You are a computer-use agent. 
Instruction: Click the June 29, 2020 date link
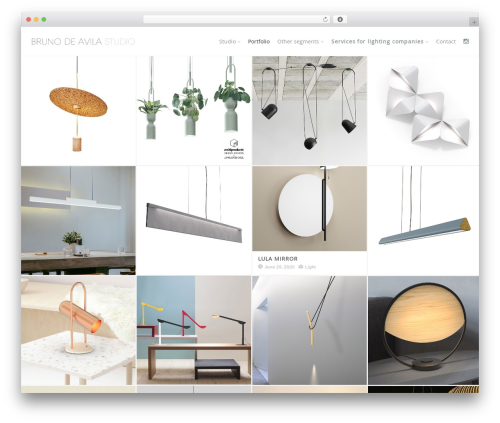pos(279,267)
